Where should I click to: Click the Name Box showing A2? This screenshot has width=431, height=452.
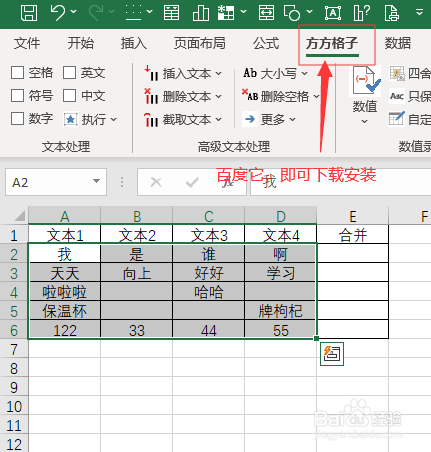[56, 182]
